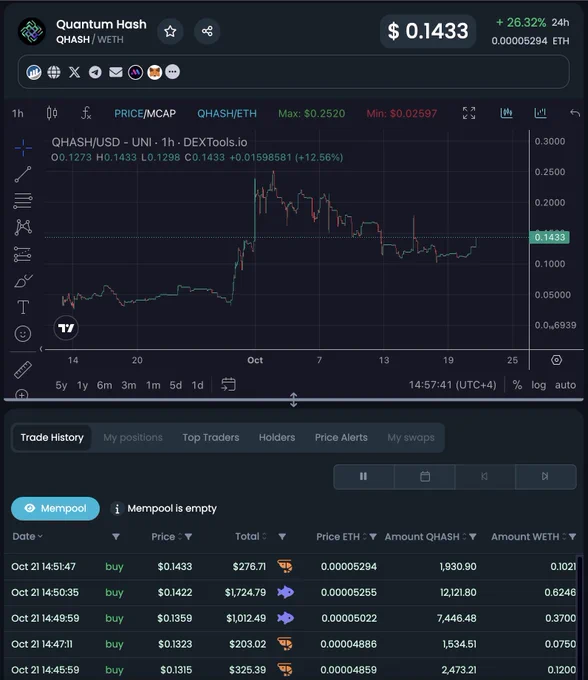Open trade date calendar picker button
Screen dimensions: 588x680
[425, 477]
